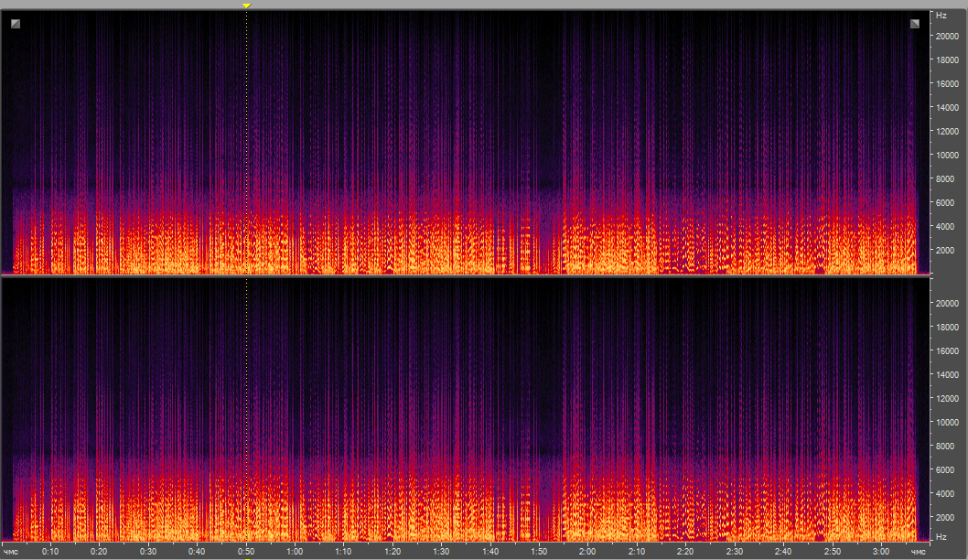Image resolution: width=968 pixels, height=560 pixels.
Task: Click 10000 on the upper channel frequency scale
Action: click(x=948, y=156)
